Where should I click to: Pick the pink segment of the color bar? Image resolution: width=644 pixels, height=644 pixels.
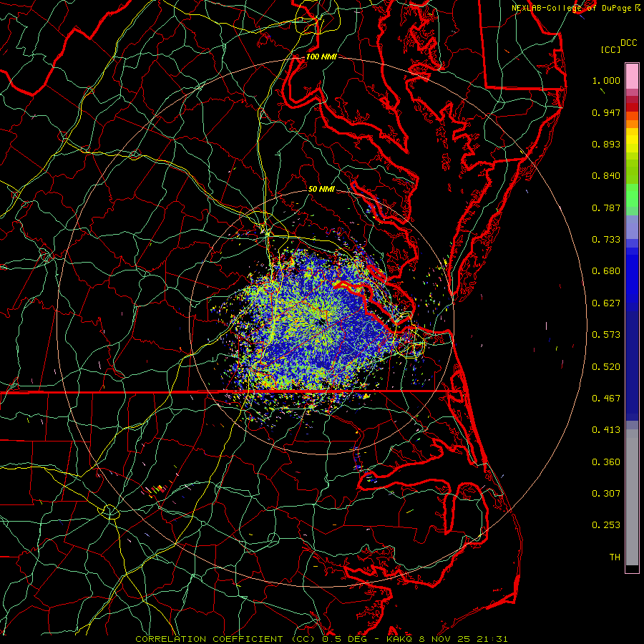click(632, 77)
